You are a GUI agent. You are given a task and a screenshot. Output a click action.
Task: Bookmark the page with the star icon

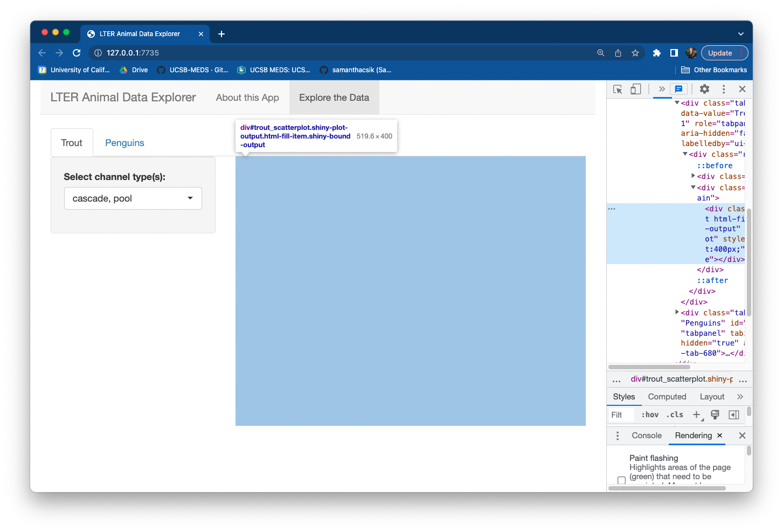(x=635, y=53)
